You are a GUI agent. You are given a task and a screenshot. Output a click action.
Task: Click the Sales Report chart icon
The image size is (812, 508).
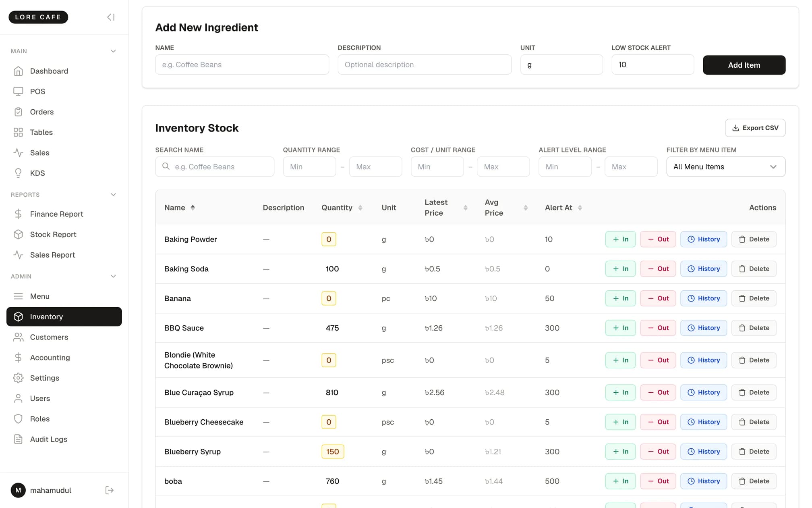[x=18, y=255]
